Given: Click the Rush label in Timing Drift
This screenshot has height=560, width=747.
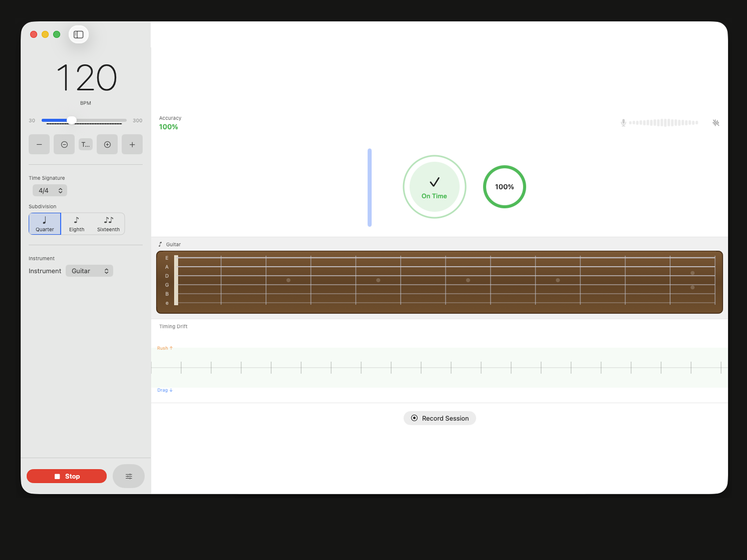Looking at the screenshot, I should [165, 348].
